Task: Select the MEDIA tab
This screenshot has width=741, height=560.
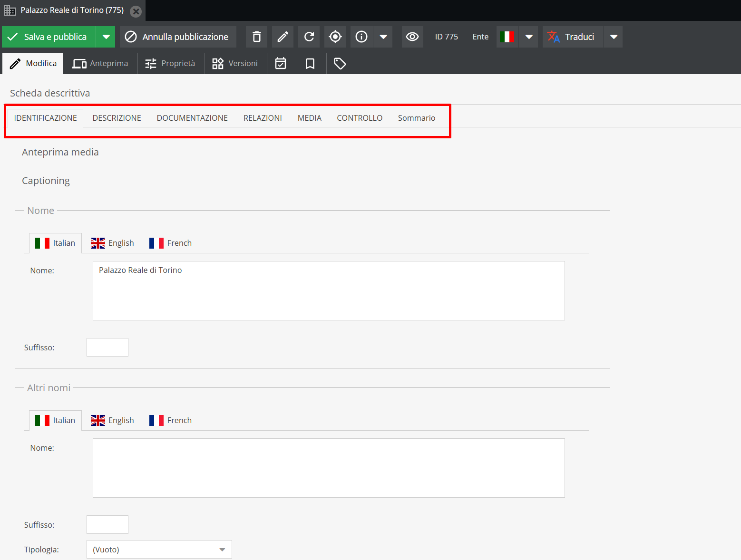Action: 310,118
